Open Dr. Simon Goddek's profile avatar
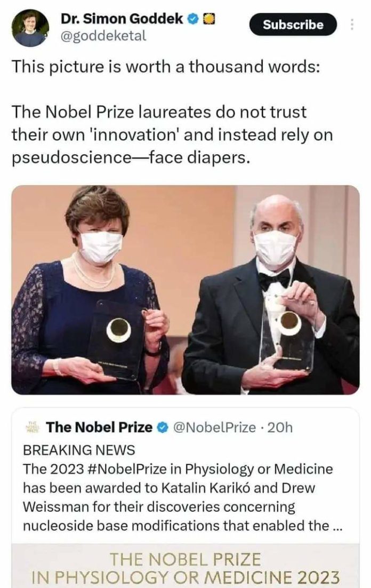The height and width of the screenshot is (588, 371). [30, 28]
